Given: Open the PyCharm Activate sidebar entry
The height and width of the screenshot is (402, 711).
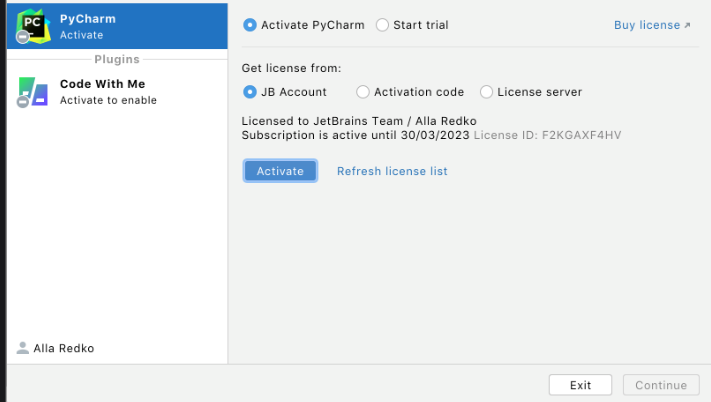Looking at the screenshot, I should (x=117, y=26).
